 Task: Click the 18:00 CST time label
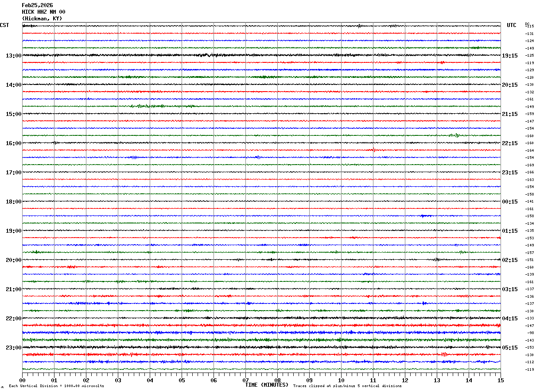pos(14,202)
